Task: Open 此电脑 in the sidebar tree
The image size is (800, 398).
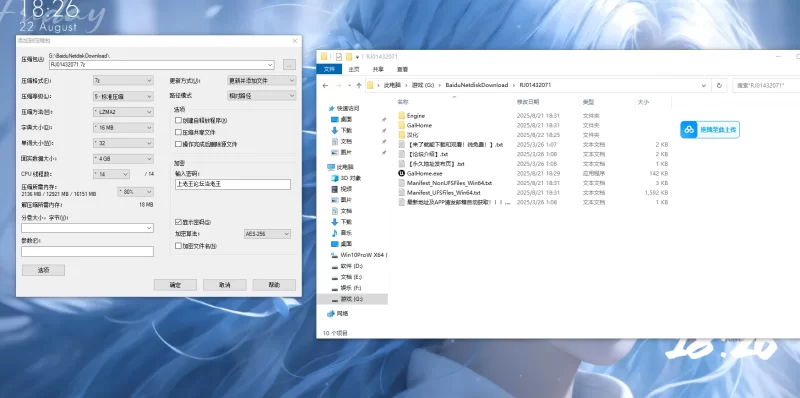Action: point(340,167)
